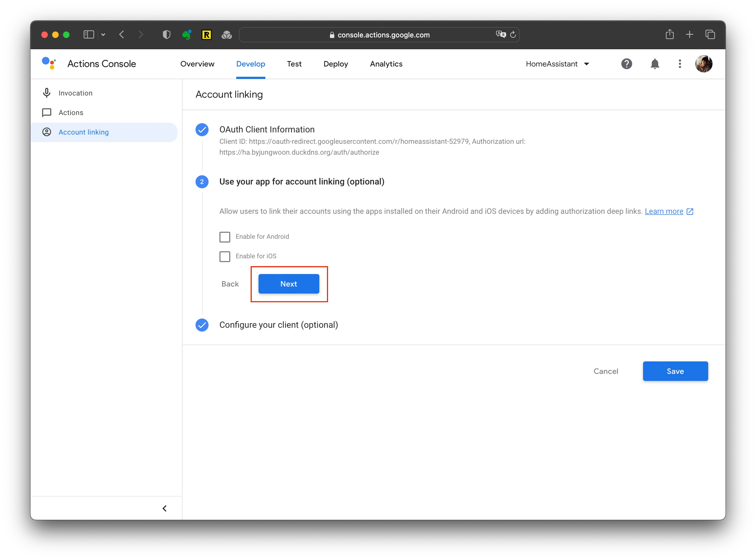Switch to the Analytics tab
This screenshot has height=560, width=756.
tap(386, 64)
